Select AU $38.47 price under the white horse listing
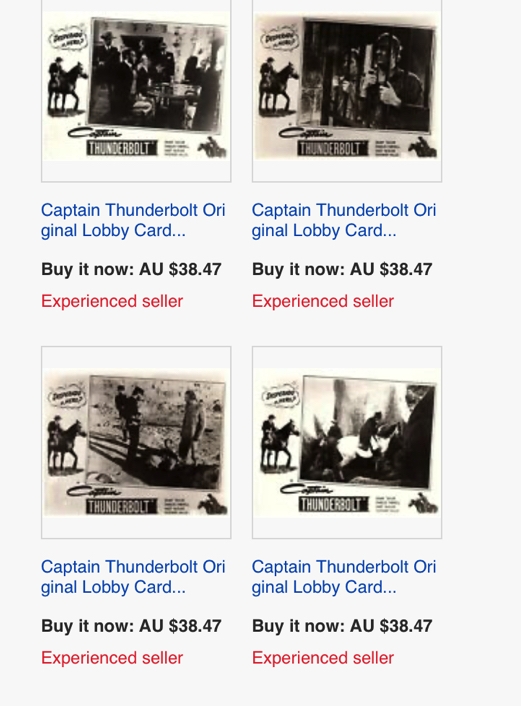The image size is (521, 706). pyautogui.click(x=390, y=626)
